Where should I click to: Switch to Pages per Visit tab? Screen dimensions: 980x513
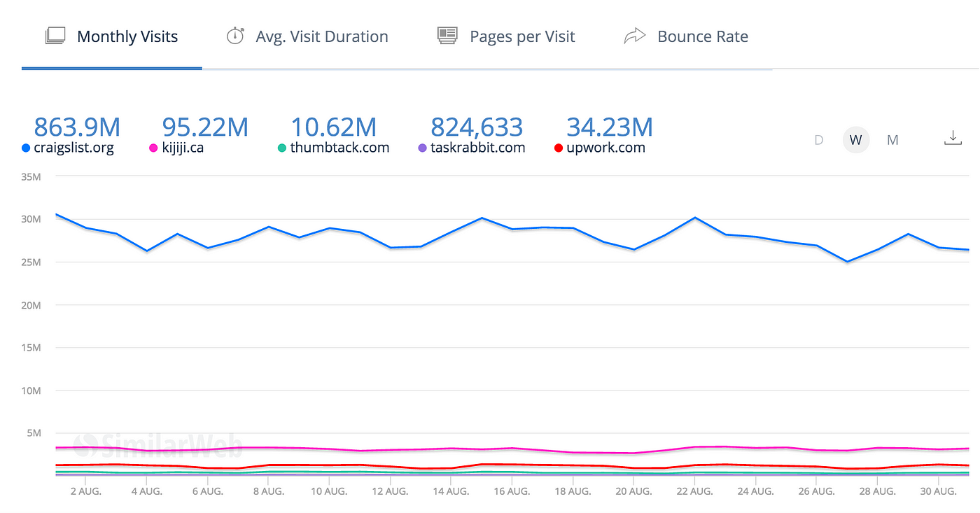506,36
